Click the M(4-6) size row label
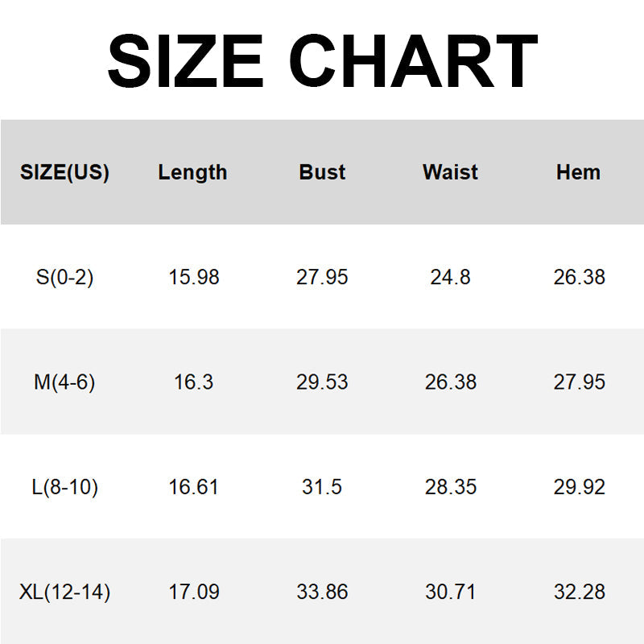 click(x=64, y=382)
